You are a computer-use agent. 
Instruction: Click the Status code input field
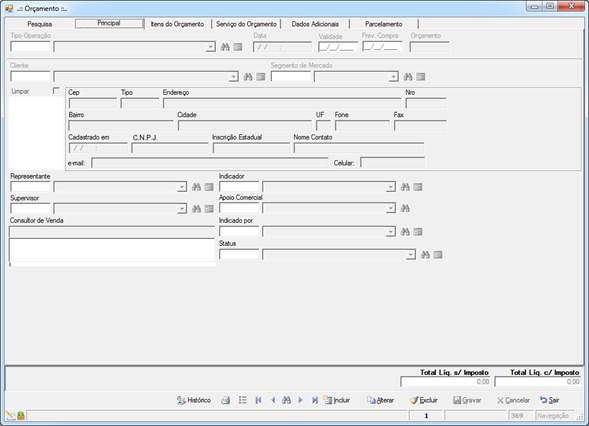[239, 255]
